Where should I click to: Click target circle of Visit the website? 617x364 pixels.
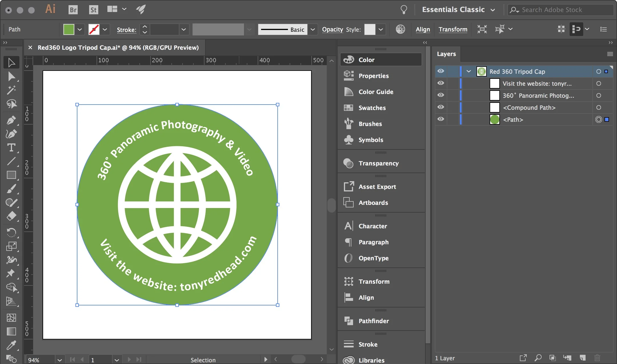pos(599,83)
